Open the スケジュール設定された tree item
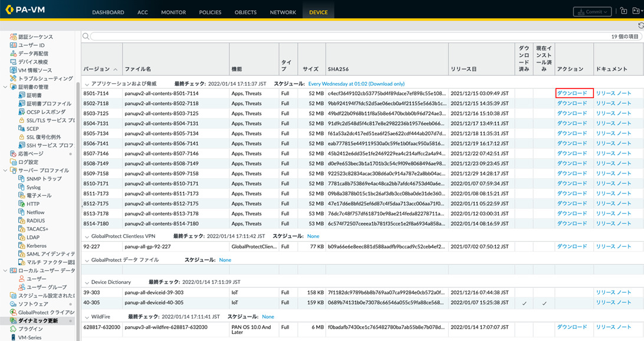 (46, 296)
